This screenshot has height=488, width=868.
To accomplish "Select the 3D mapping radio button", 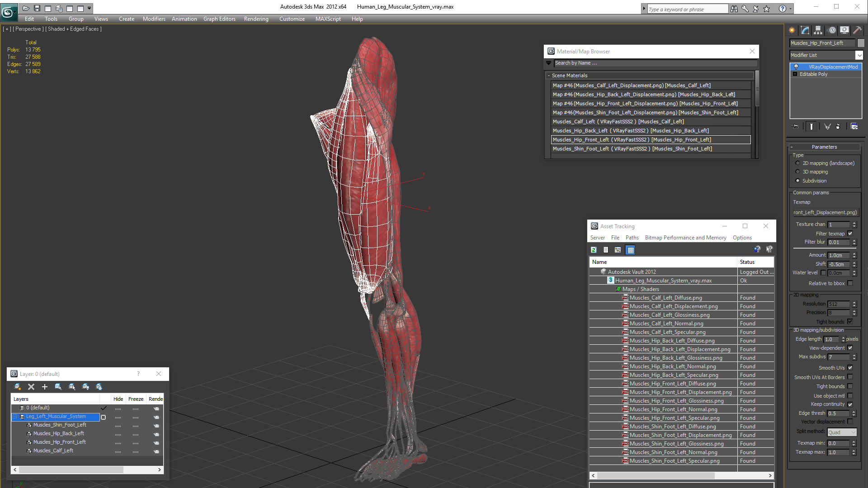I will coord(798,172).
